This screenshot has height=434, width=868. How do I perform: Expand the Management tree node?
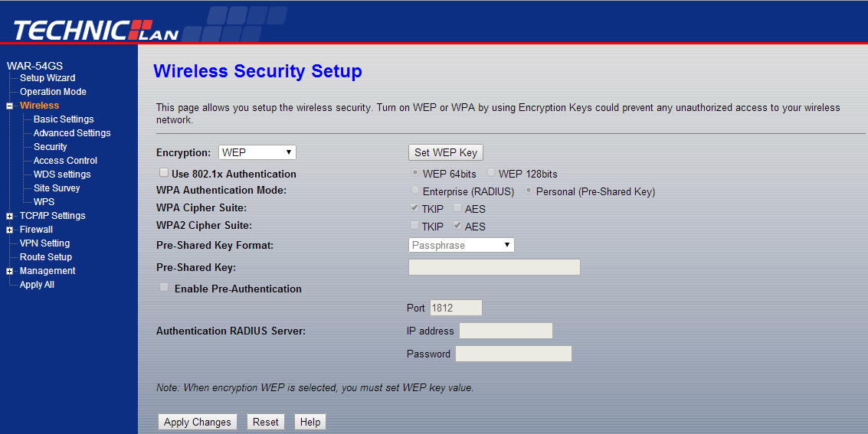(x=9, y=272)
